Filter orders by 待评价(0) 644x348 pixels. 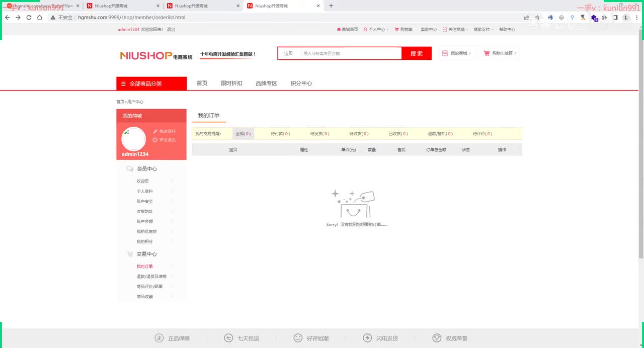click(x=482, y=134)
